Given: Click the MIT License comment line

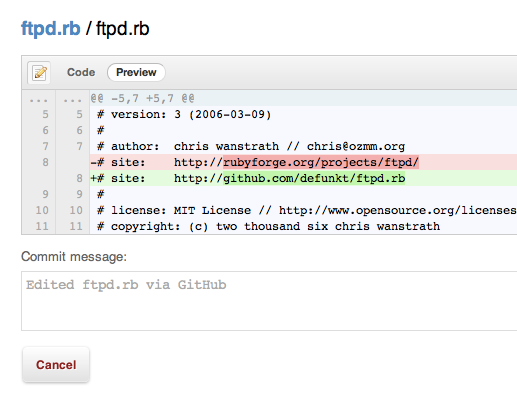Looking at the screenshot, I should 303,210.
